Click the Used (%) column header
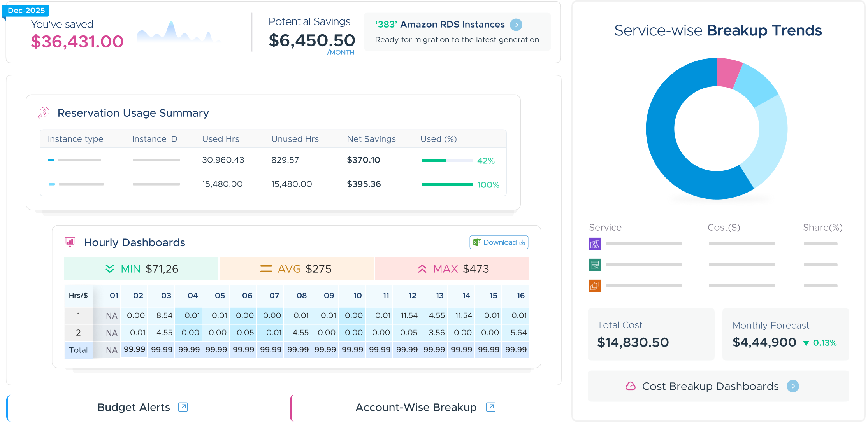868x424 pixels. (x=438, y=139)
